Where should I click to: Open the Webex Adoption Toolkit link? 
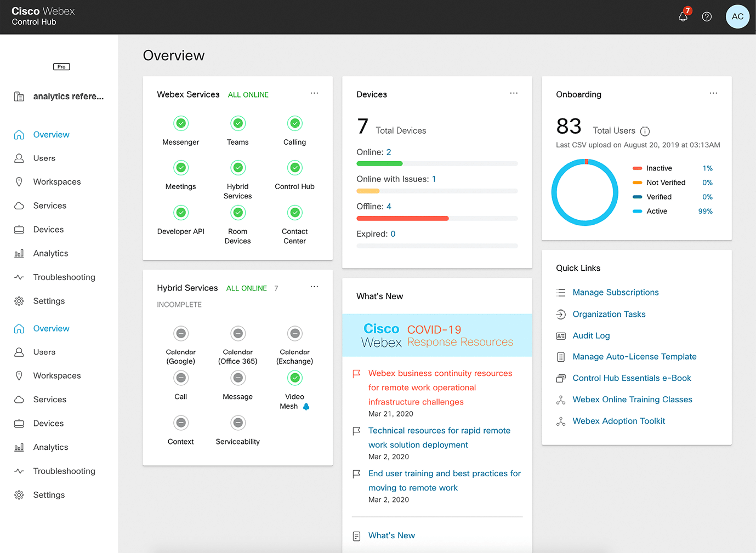click(x=618, y=421)
